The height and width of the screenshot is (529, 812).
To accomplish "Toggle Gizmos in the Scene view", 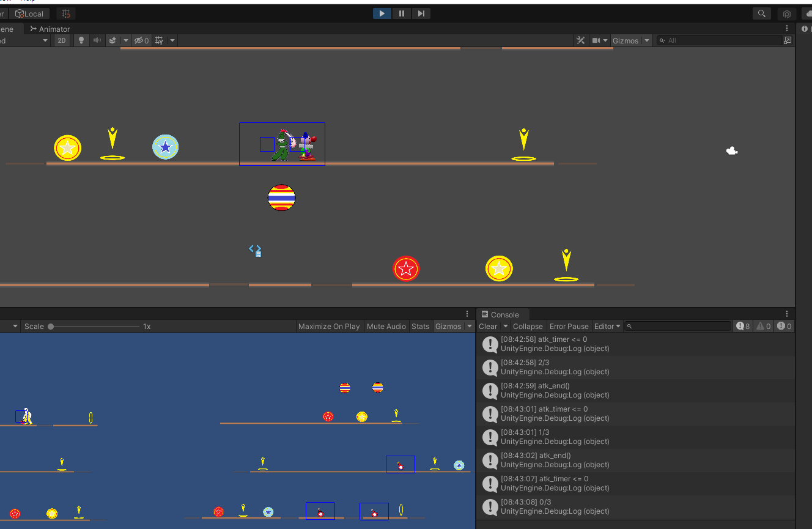I will (x=626, y=40).
